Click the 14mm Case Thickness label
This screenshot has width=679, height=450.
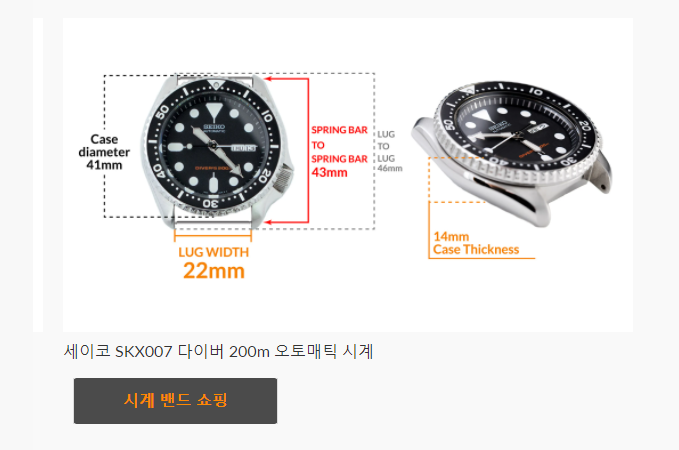476,243
